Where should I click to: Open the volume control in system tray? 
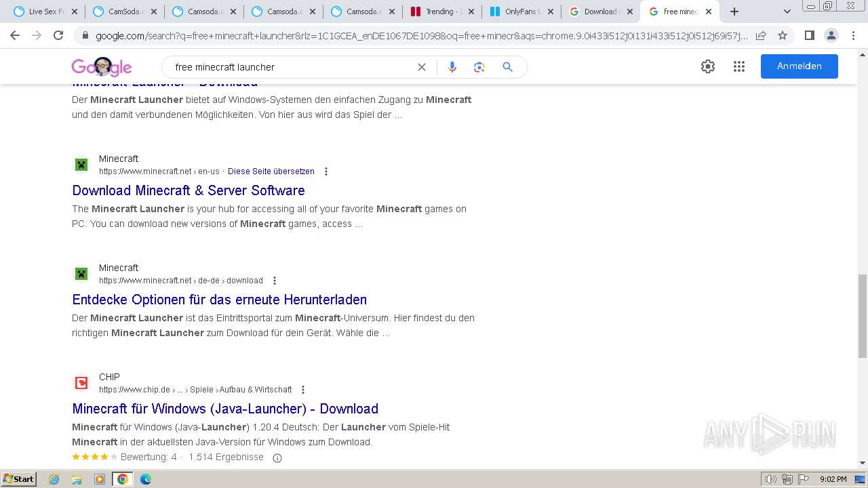point(771,479)
